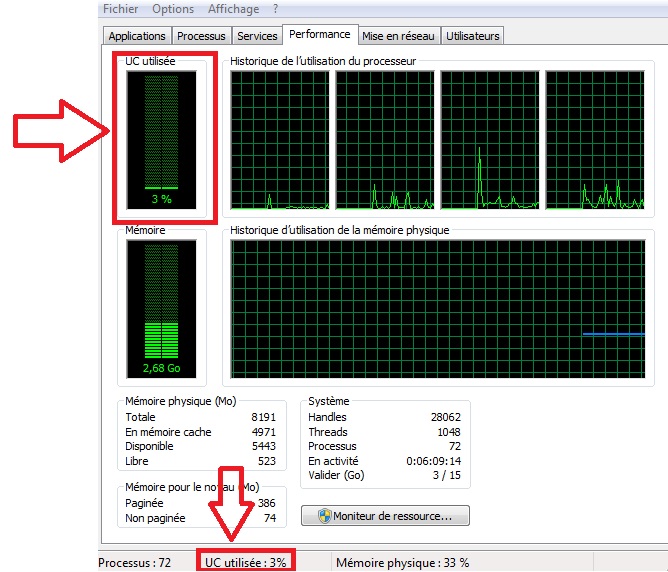Viewport: 668px width, 572px height.
Task: Switch to the Processus tab
Action: point(201,36)
